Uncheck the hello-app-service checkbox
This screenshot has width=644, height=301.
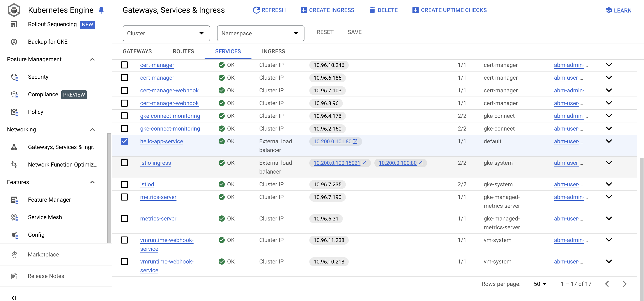coord(124,141)
